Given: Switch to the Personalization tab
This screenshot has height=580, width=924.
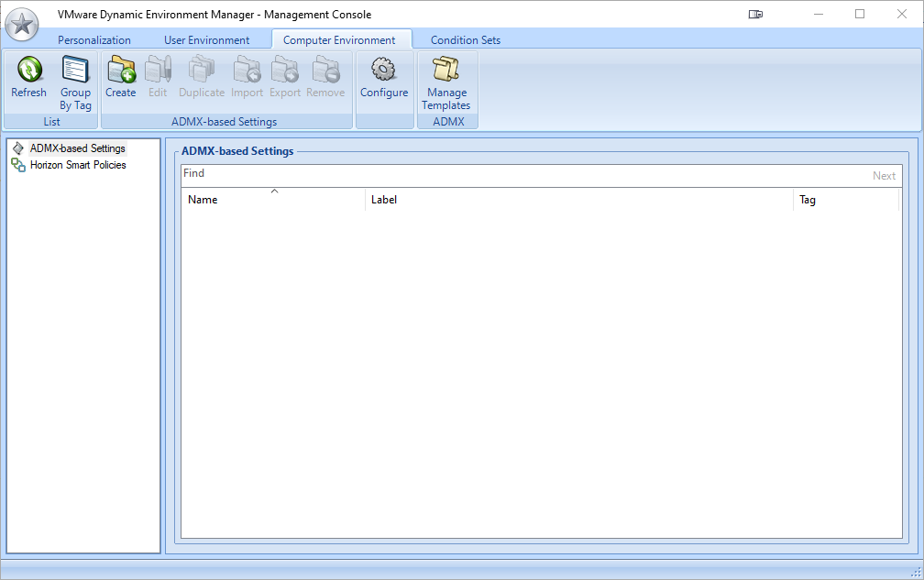Looking at the screenshot, I should point(94,40).
